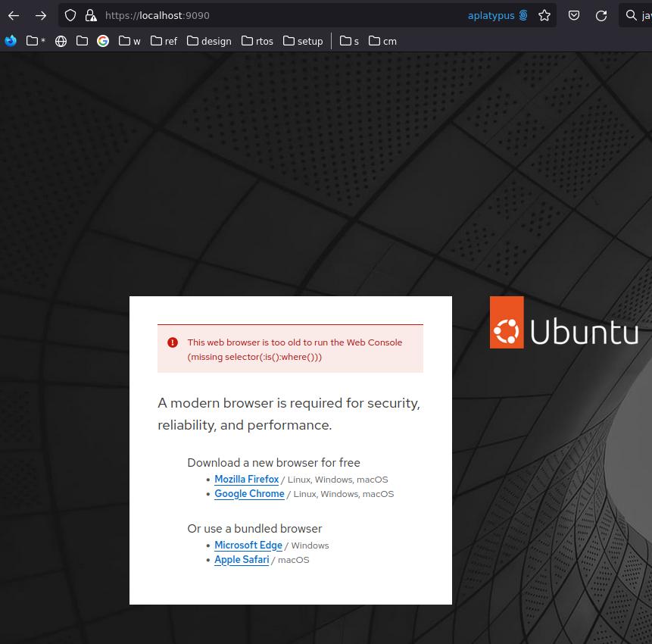This screenshot has height=644, width=652.
Task: Open the Chrome icon bookmark on the bookmarks bar
Action: coord(103,41)
